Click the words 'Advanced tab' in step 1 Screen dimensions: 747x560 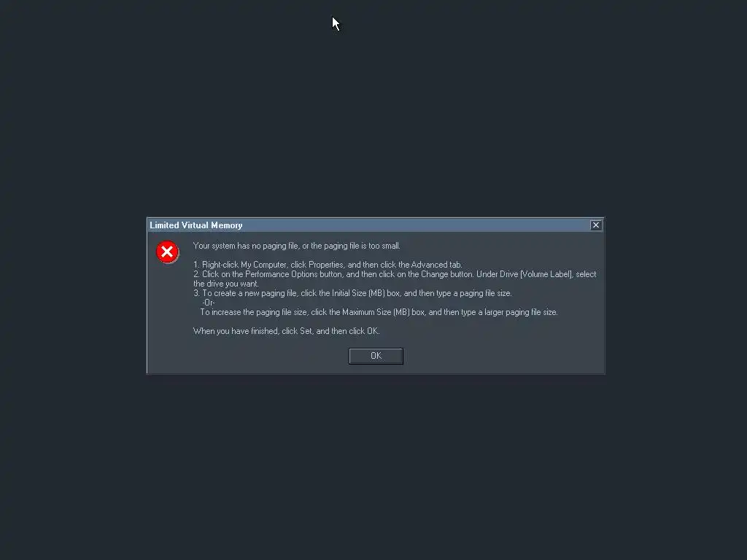(x=436, y=265)
